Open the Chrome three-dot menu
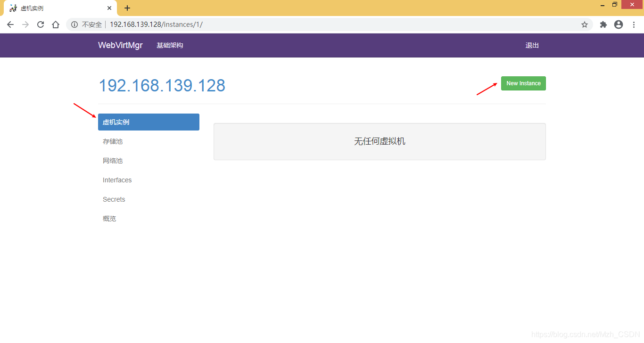The height and width of the screenshot is (343, 644). click(x=634, y=24)
